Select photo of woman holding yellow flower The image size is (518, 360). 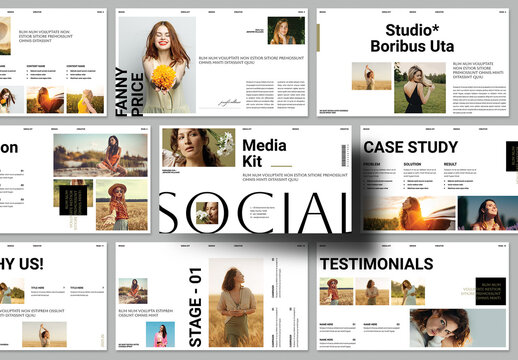tap(157, 65)
